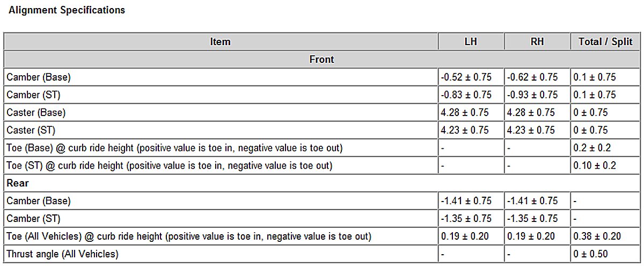Click the Alignment Specifications heading
The width and height of the screenshot is (644, 266).
click(x=67, y=10)
